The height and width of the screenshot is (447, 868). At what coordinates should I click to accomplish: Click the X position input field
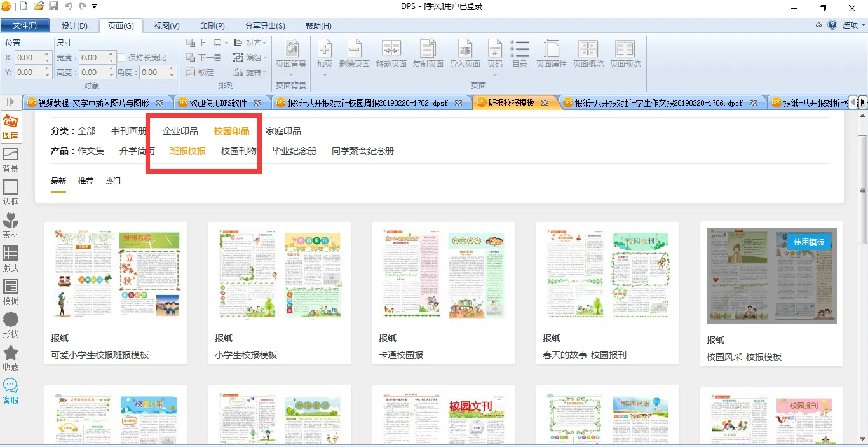[29, 58]
